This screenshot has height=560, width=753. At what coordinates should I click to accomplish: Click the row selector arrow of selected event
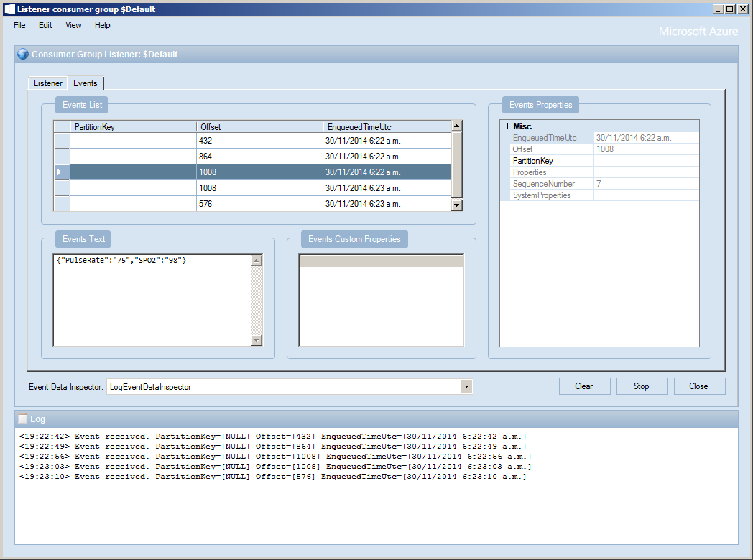pos(62,172)
